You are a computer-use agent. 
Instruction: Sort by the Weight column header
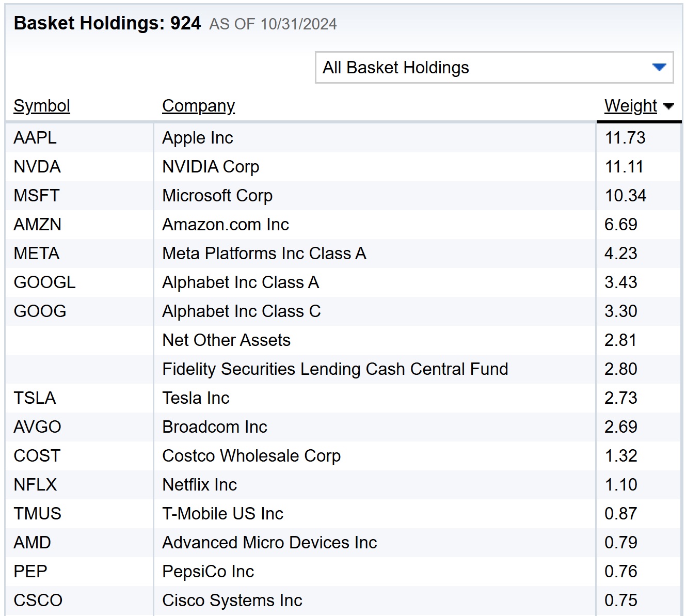(630, 106)
